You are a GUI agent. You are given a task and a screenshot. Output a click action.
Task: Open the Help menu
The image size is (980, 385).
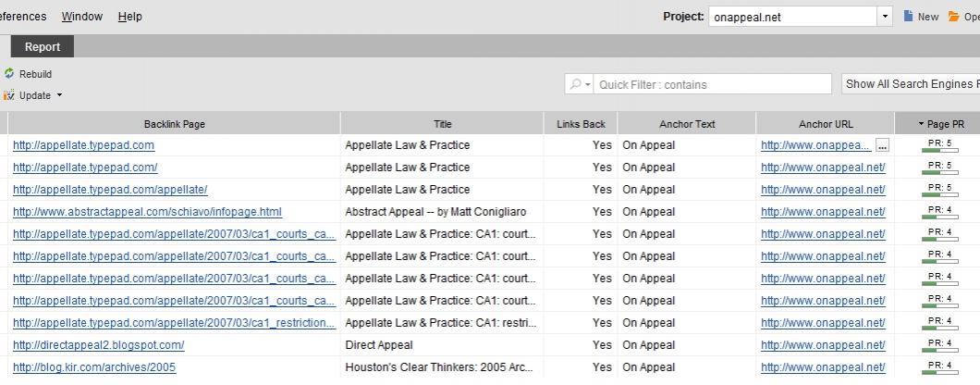pyautogui.click(x=130, y=17)
